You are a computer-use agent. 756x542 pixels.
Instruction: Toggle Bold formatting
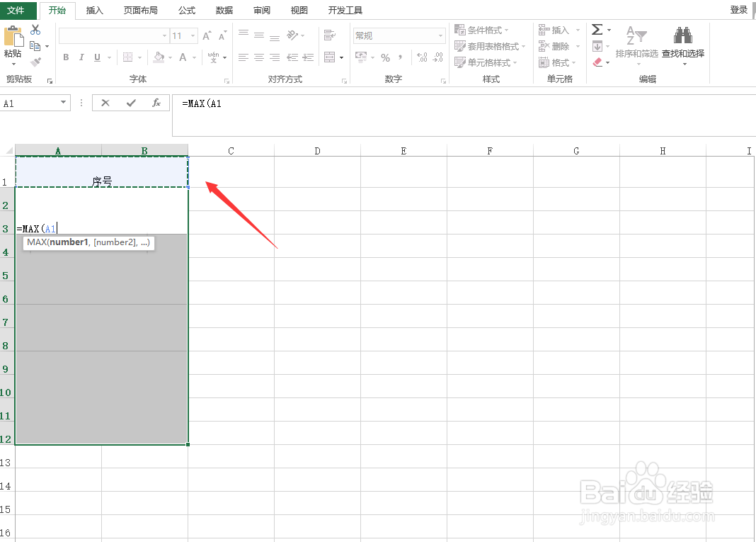point(66,57)
